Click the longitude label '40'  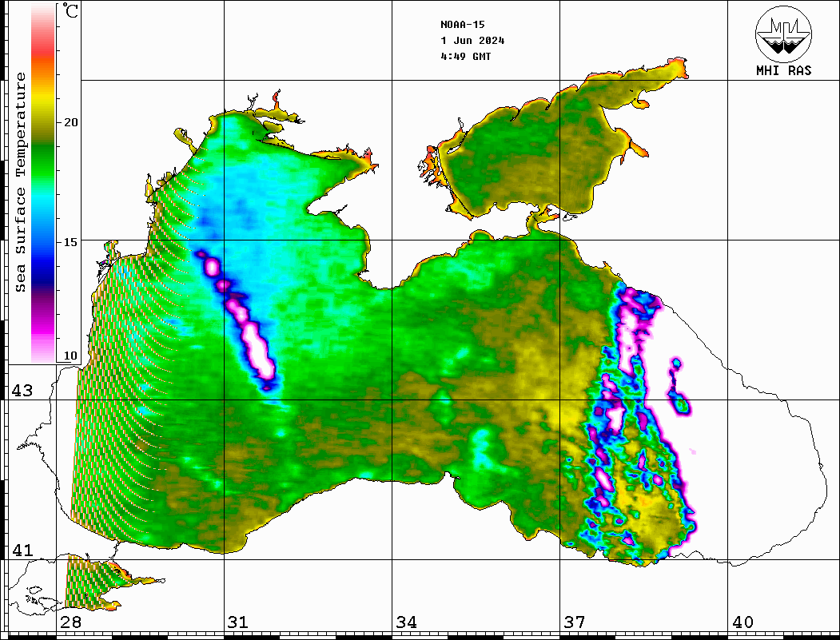742,622
